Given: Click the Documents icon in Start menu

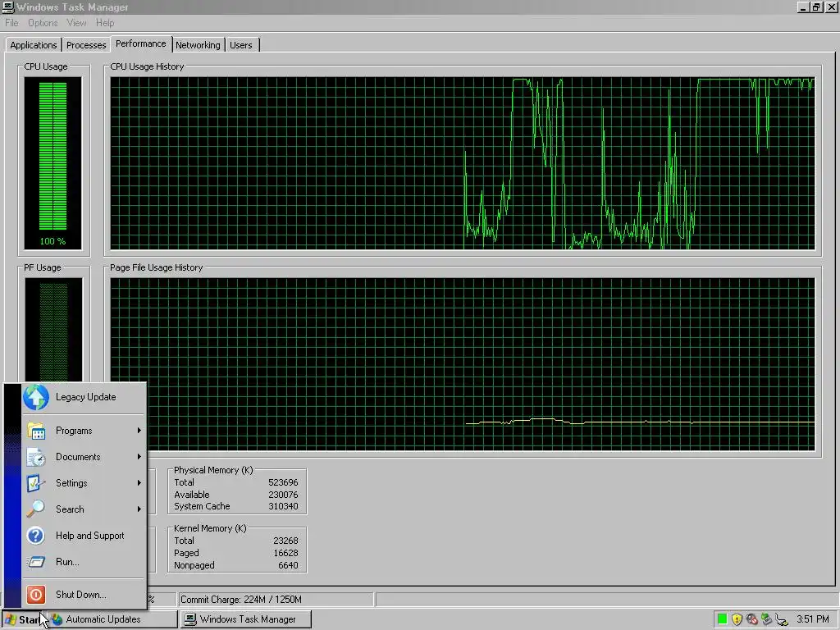Looking at the screenshot, I should click(x=36, y=457).
